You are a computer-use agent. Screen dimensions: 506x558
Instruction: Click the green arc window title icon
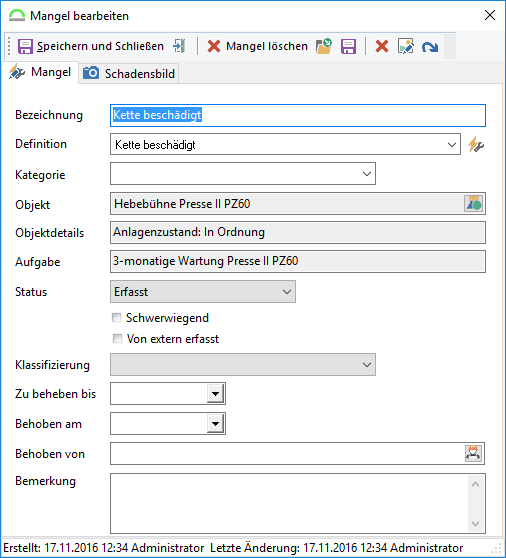17,16
